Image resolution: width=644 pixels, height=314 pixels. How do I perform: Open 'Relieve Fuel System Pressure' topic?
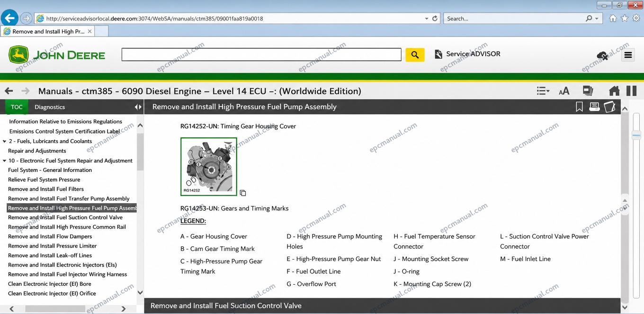click(44, 179)
